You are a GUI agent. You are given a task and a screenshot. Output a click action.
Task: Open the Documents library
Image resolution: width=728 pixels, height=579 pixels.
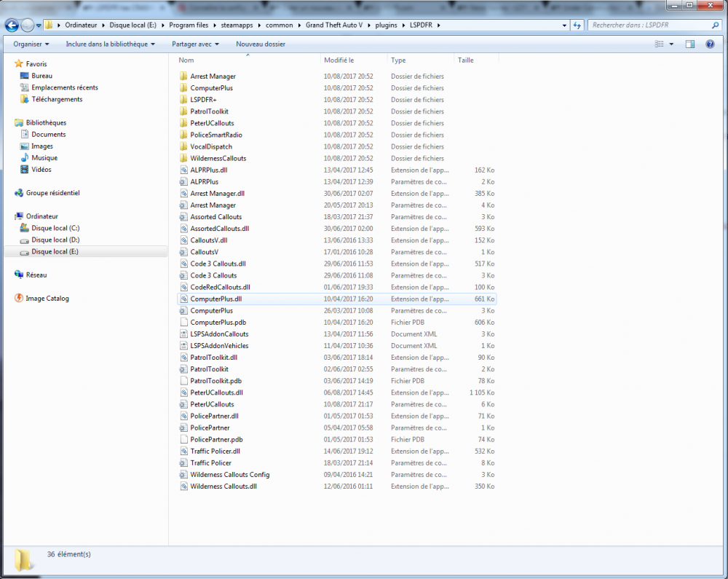(x=48, y=134)
